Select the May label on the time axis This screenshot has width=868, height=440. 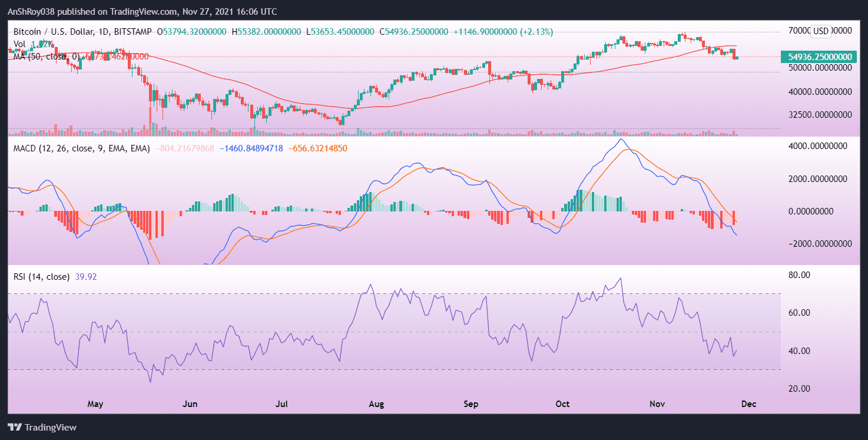click(95, 404)
